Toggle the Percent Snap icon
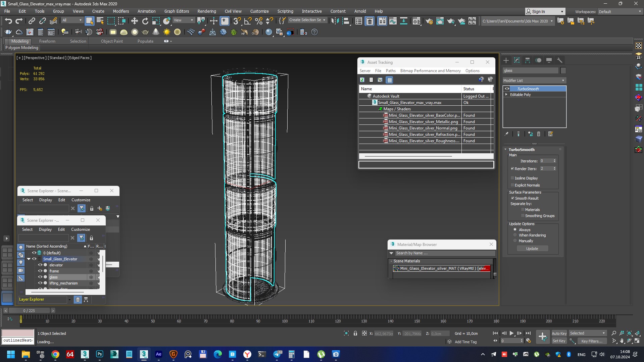The image size is (644, 362). point(258,21)
